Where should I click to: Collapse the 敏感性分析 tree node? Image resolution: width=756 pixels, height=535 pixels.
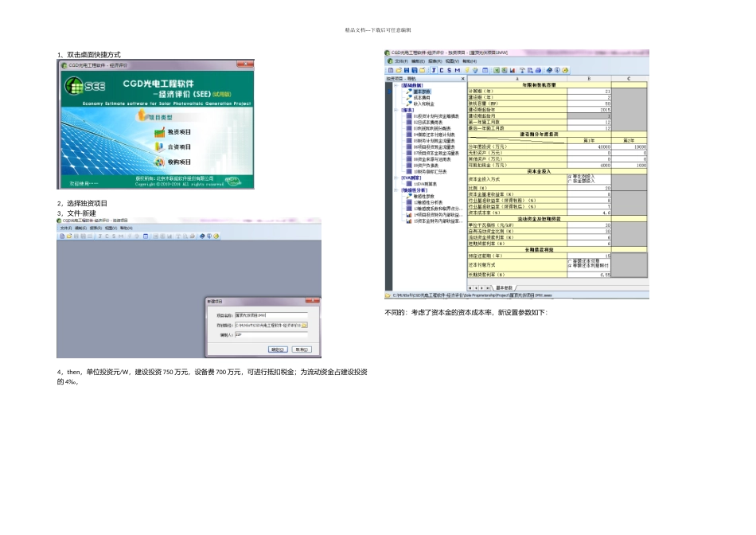click(x=395, y=191)
